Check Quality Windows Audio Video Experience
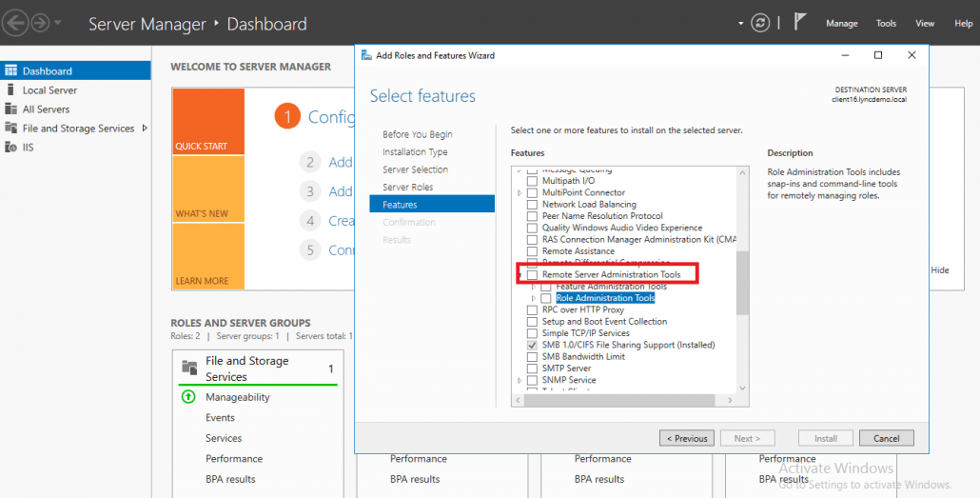The image size is (980, 498). [532, 228]
